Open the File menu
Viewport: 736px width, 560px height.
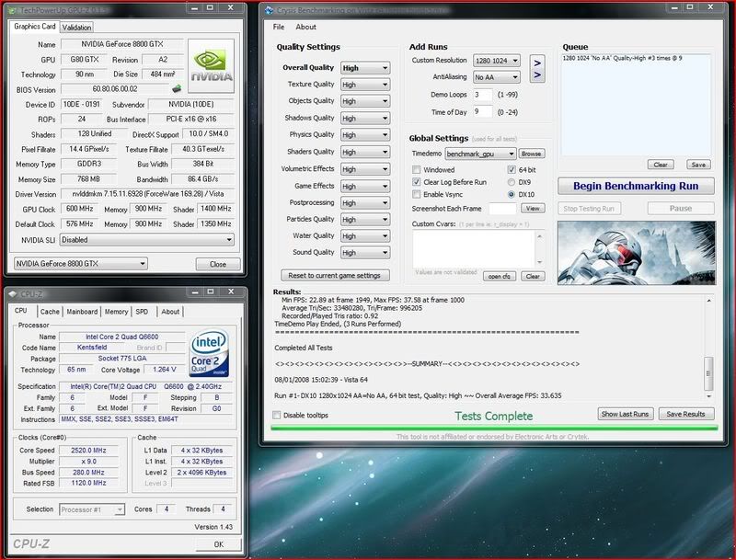279,27
